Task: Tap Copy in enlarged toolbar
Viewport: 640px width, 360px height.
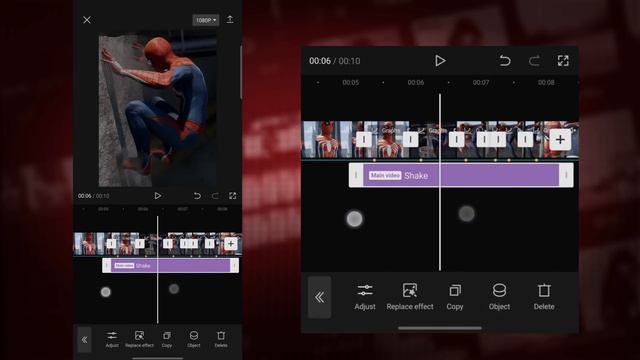Action: [455, 297]
